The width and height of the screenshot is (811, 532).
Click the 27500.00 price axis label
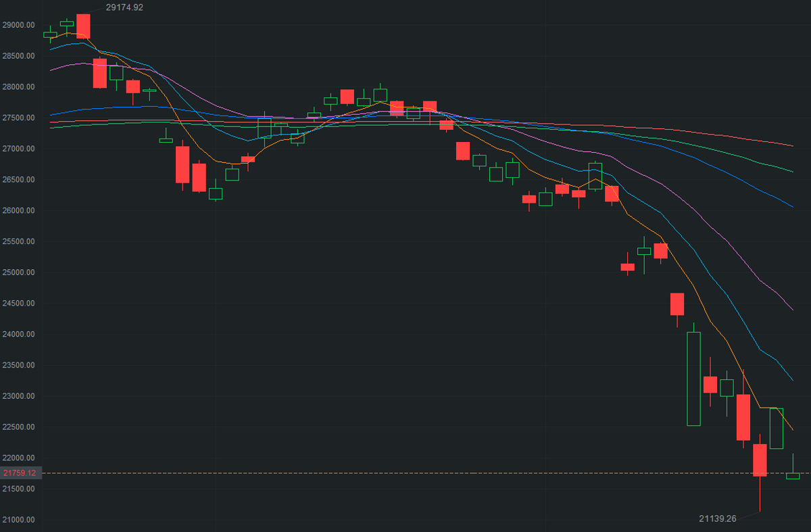click(19, 118)
